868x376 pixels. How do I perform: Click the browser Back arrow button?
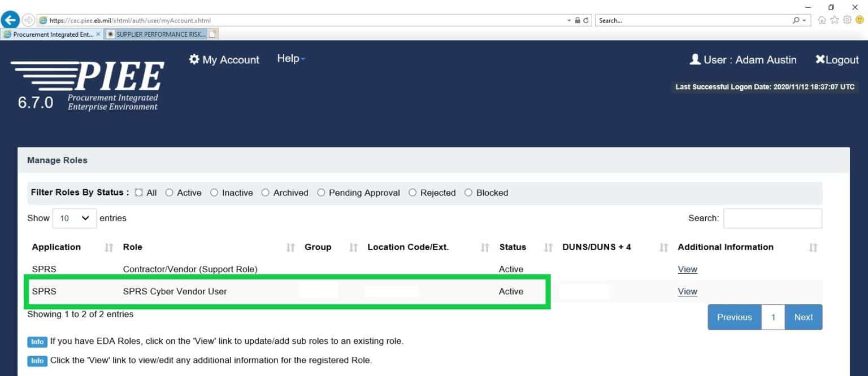tap(10, 20)
